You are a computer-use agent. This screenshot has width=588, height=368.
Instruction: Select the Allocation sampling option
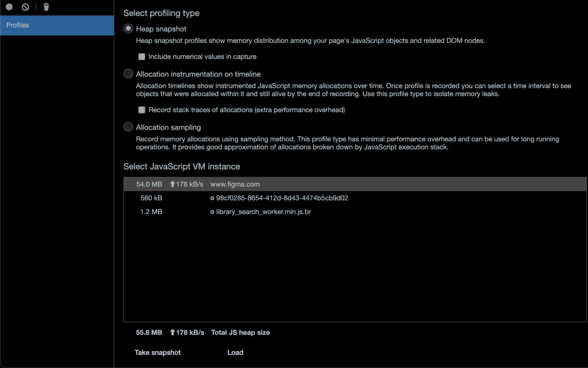128,126
